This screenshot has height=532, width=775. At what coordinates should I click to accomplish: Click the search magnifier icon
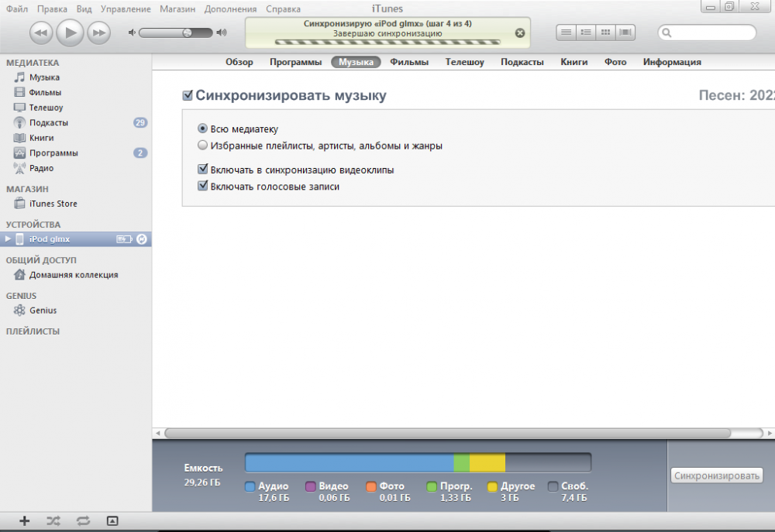pos(666,33)
